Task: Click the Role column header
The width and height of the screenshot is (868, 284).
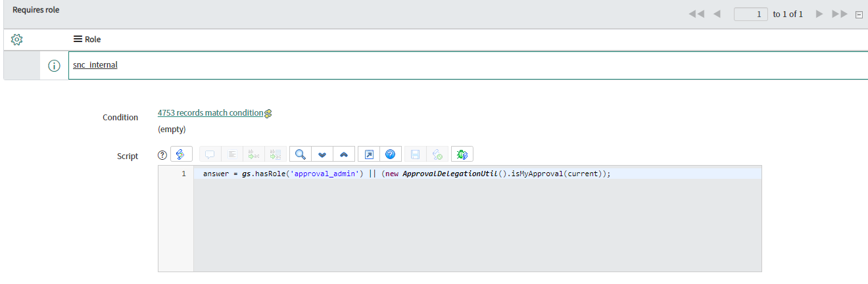Action: tap(93, 39)
